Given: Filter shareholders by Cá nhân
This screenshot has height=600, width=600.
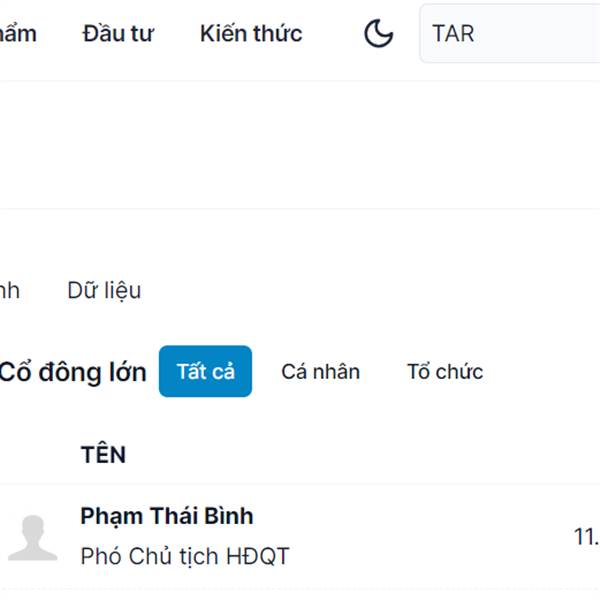Looking at the screenshot, I should pyautogui.click(x=321, y=372).
